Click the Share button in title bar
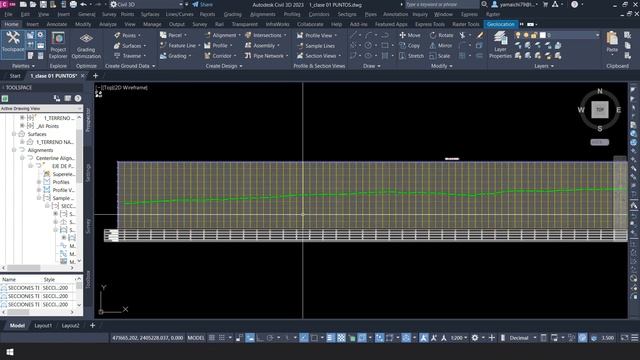Screen dimensions: 640x360 pos(202,4)
